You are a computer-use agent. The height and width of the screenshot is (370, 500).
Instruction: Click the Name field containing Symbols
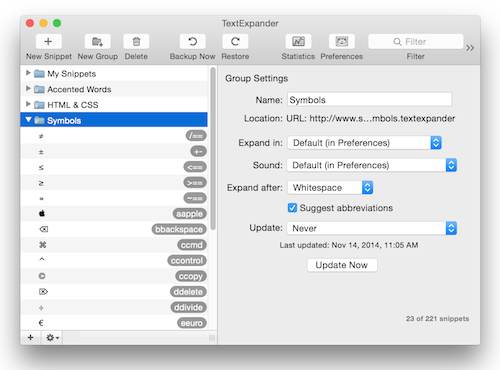click(x=370, y=99)
